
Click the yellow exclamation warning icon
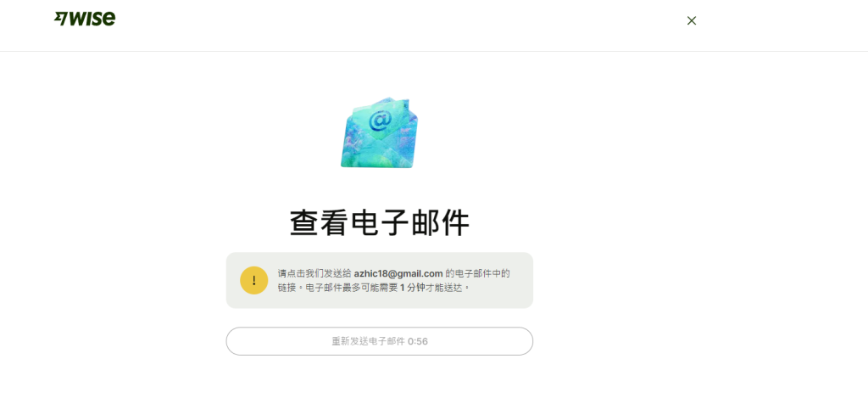(254, 280)
